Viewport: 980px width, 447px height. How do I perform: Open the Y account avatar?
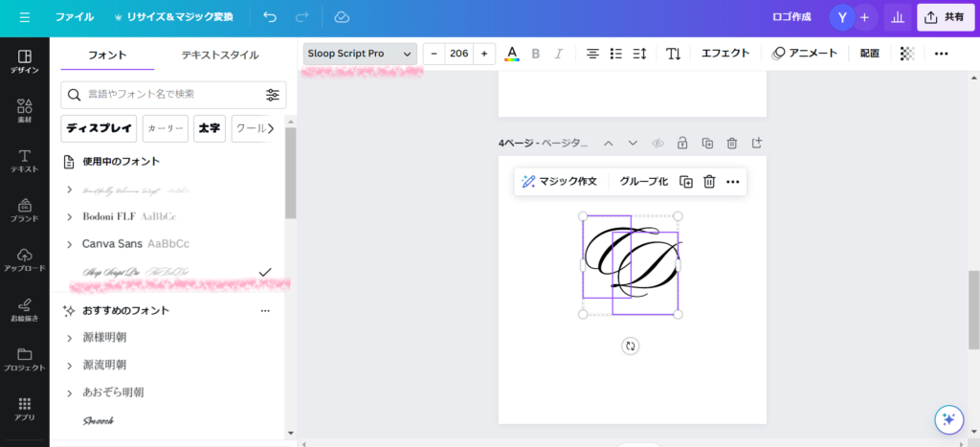(x=842, y=17)
